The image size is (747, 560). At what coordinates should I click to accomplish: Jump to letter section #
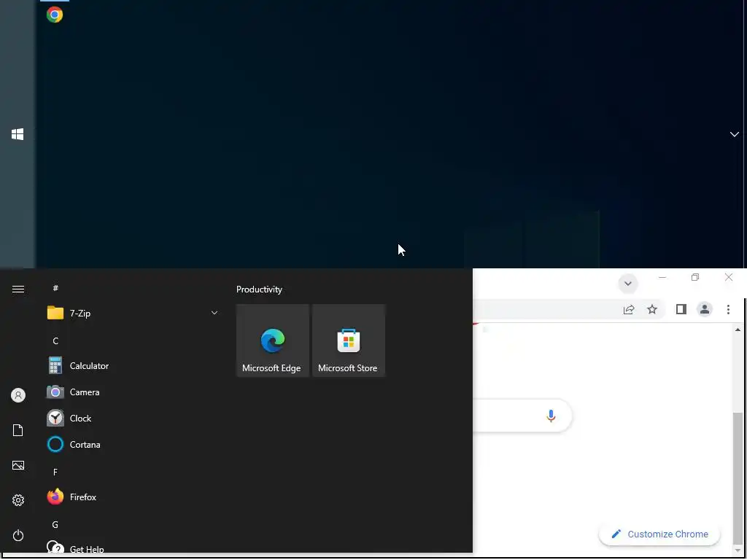click(55, 287)
